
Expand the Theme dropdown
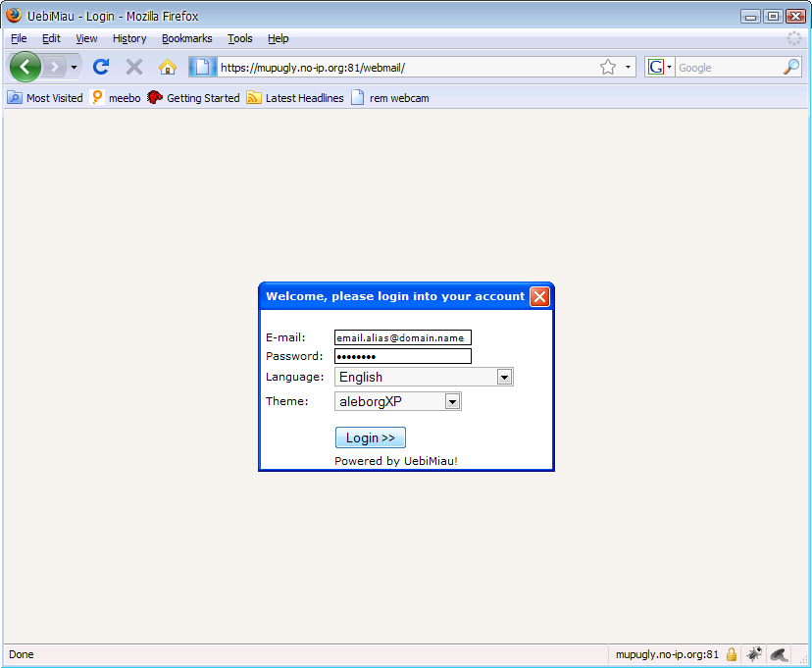pyautogui.click(x=452, y=401)
